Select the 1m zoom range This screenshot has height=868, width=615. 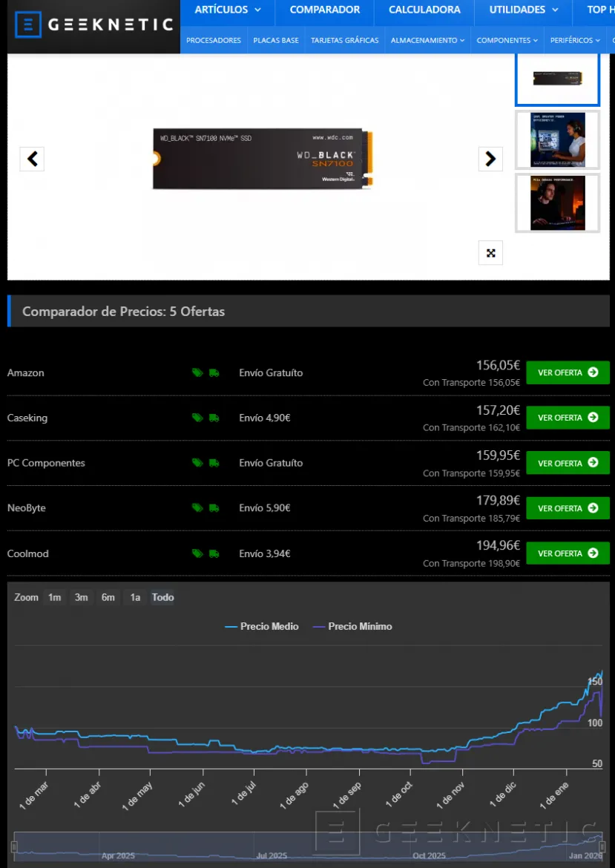54,597
